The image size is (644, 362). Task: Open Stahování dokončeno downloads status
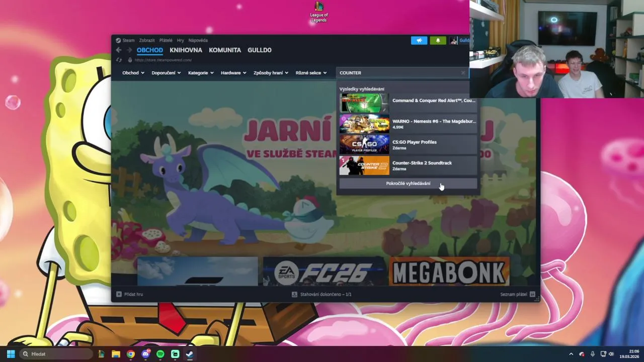[x=326, y=294]
